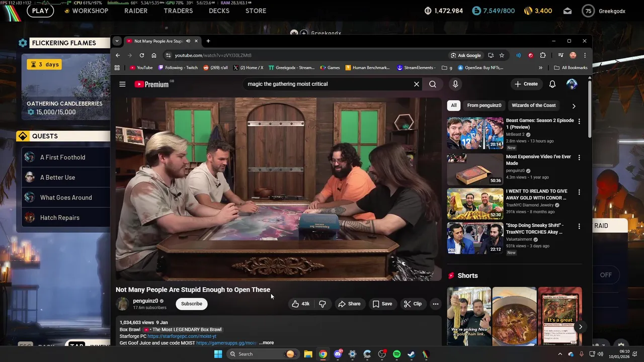Mute tab audio speaker icon

[x=188, y=41]
